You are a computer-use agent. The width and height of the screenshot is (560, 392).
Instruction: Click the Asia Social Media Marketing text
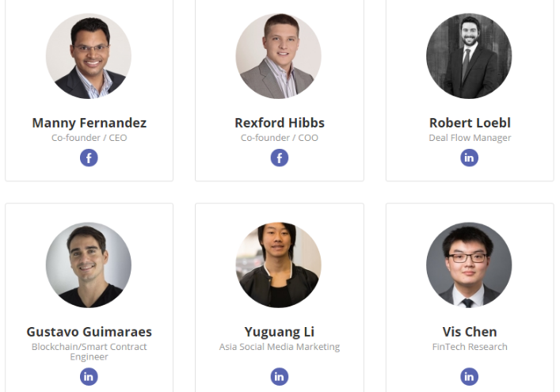[x=280, y=347]
